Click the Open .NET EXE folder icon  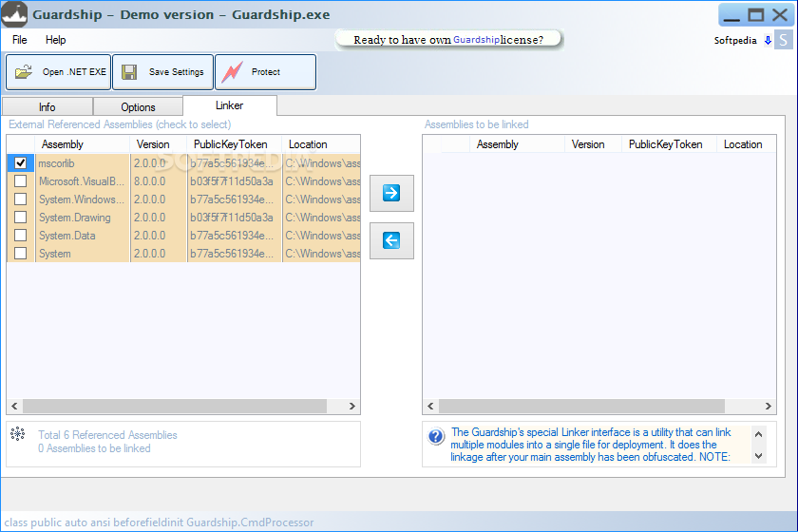pyautogui.click(x=24, y=72)
